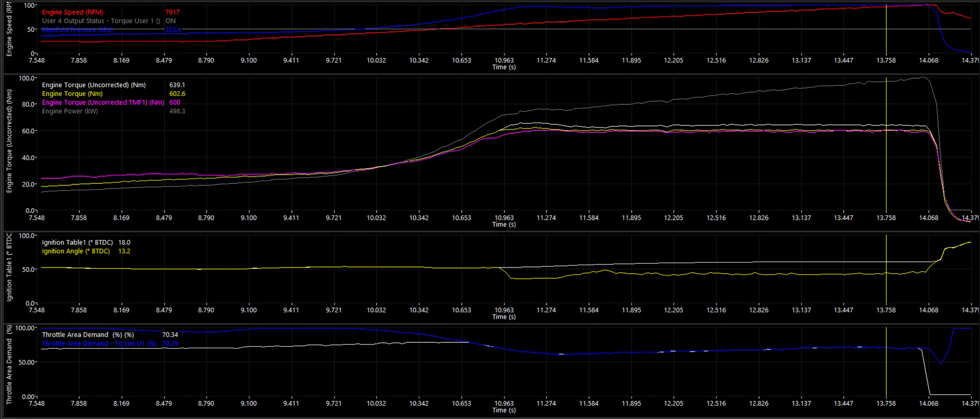Click the ON output status value

pos(170,21)
